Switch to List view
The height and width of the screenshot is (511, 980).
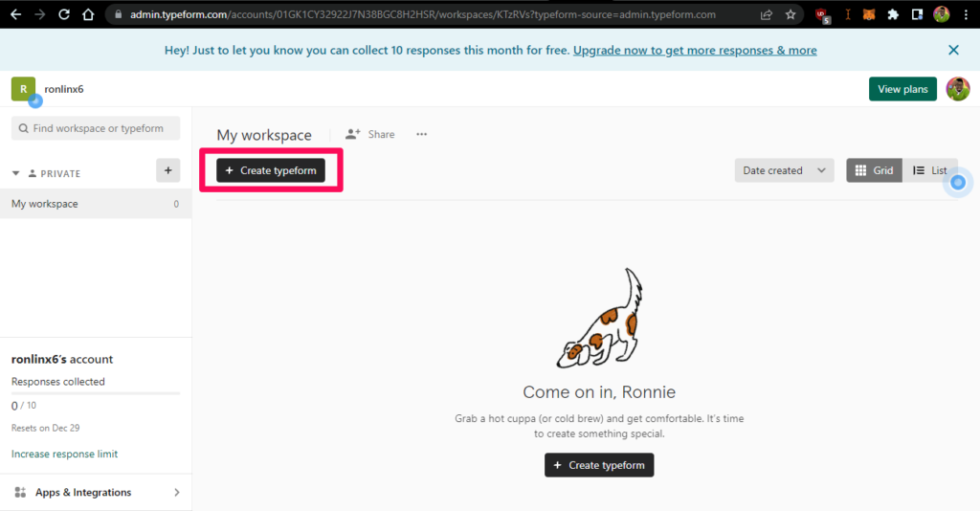[x=930, y=170]
